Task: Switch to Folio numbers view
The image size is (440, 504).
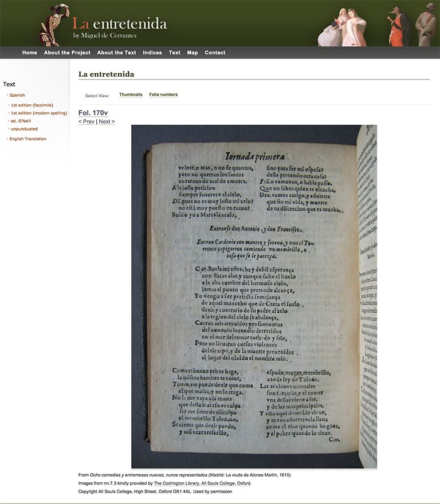Action: 163,94
